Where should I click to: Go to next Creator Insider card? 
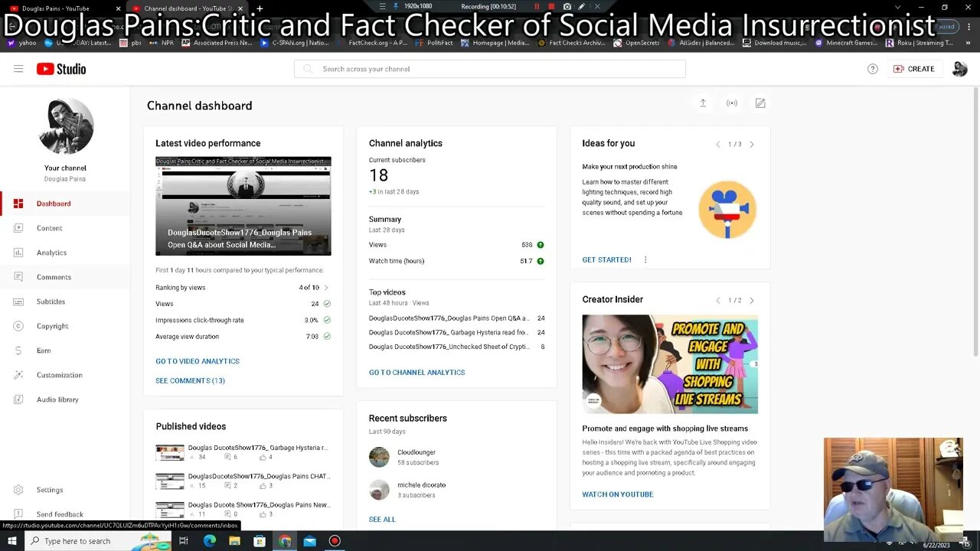(752, 300)
